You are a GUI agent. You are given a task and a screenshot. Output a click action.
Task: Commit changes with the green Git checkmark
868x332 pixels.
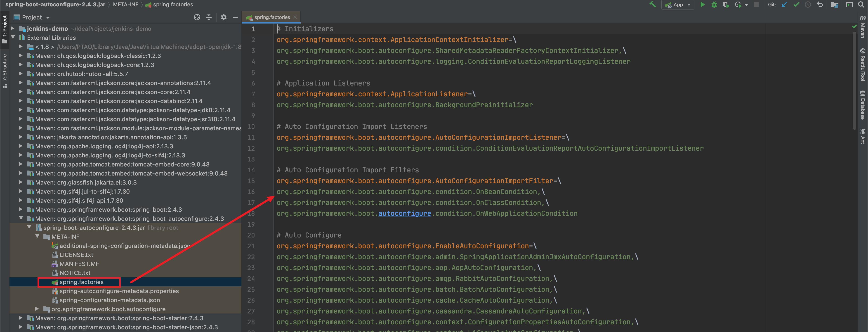coord(796,5)
